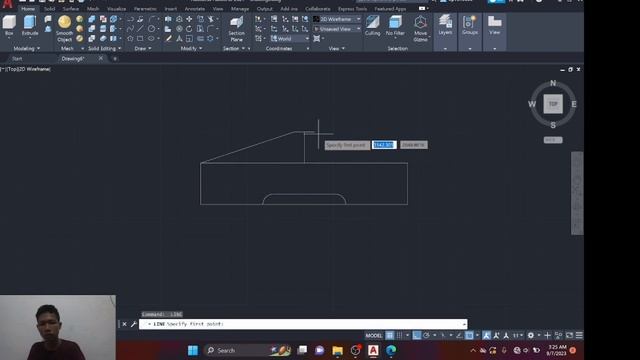The height and width of the screenshot is (360, 640).
Task: Click the Polygon draw tool
Action: (x=130, y=38)
